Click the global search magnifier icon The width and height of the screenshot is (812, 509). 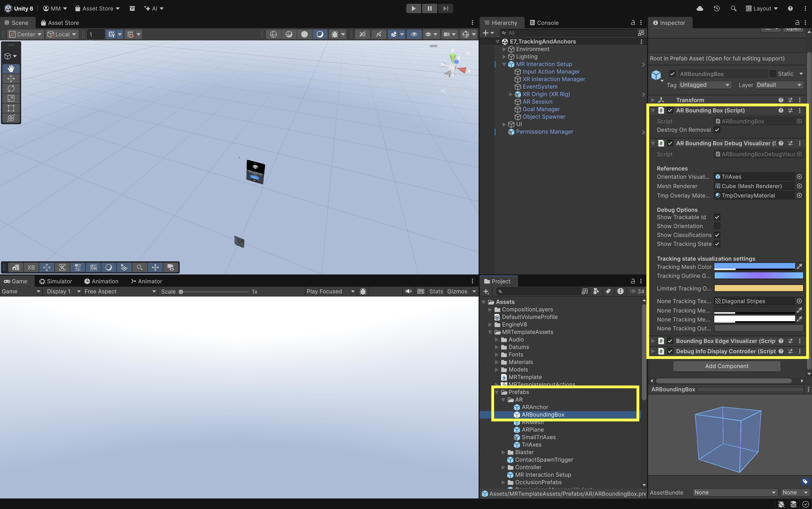(733, 8)
